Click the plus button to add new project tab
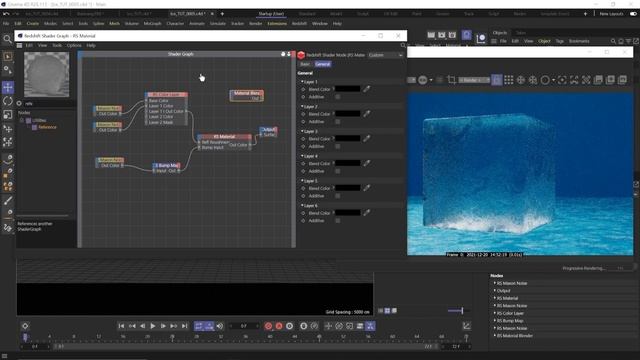The width and height of the screenshot is (640, 360). [x=222, y=14]
